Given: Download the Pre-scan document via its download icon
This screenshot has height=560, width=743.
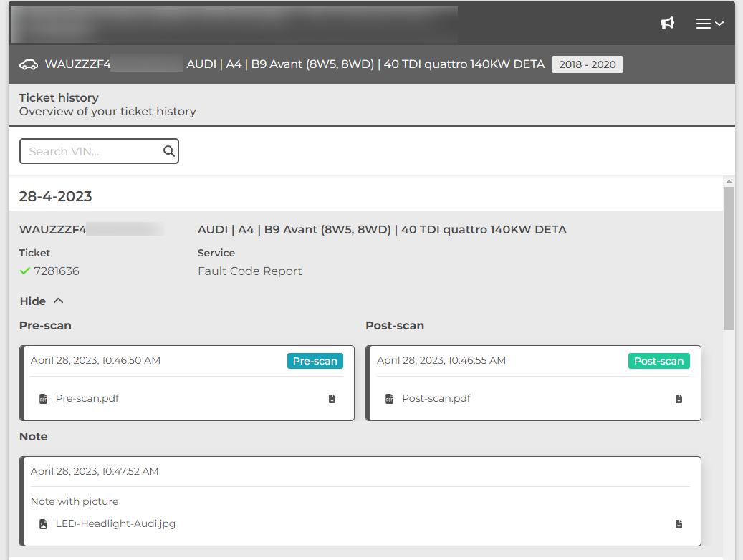Looking at the screenshot, I should coord(332,399).
